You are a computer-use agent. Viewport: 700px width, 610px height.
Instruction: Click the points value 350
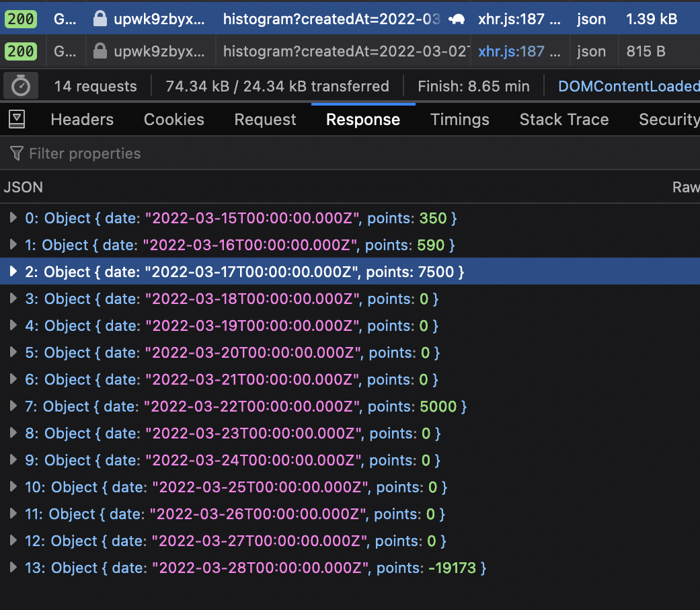pos(433,218)
